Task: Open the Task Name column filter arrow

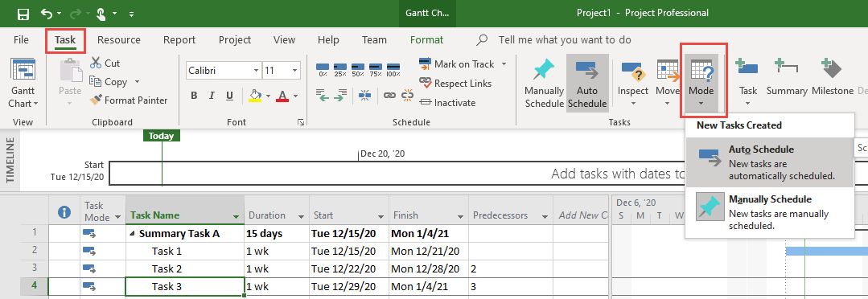Action: click(237, 217)
